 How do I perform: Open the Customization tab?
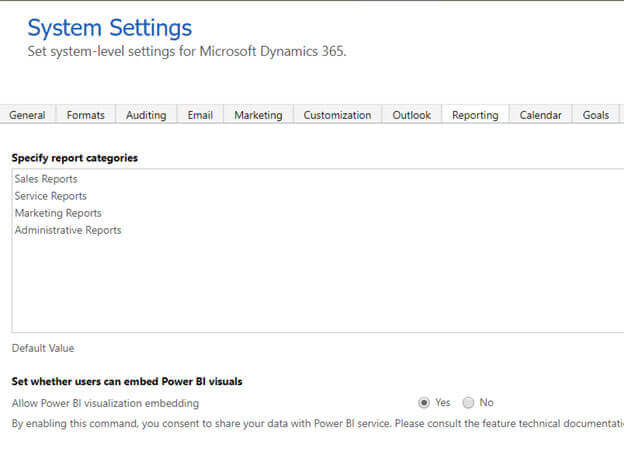coord(337,115)
